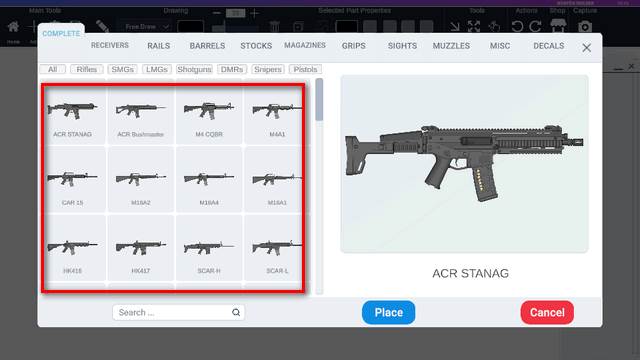640x360 pixels.
Task: Focus the Search input field
Action: 178,312
